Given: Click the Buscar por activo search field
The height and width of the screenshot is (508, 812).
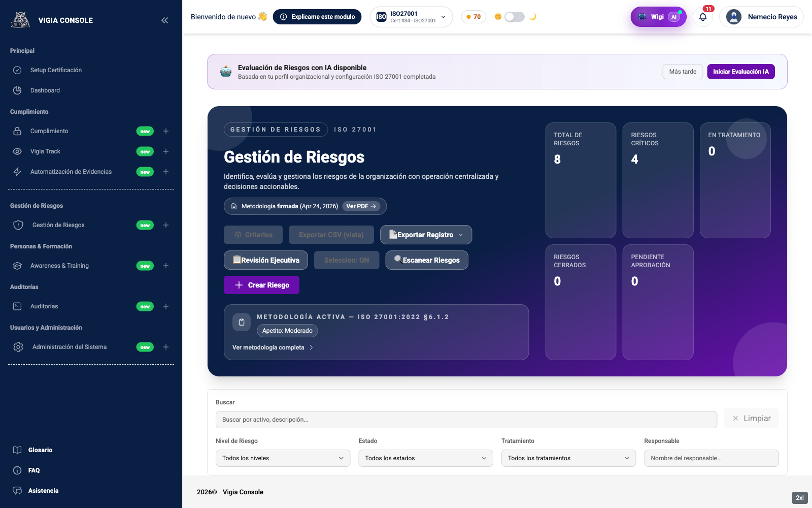Looking at the screenshot, I should point(466,420).
